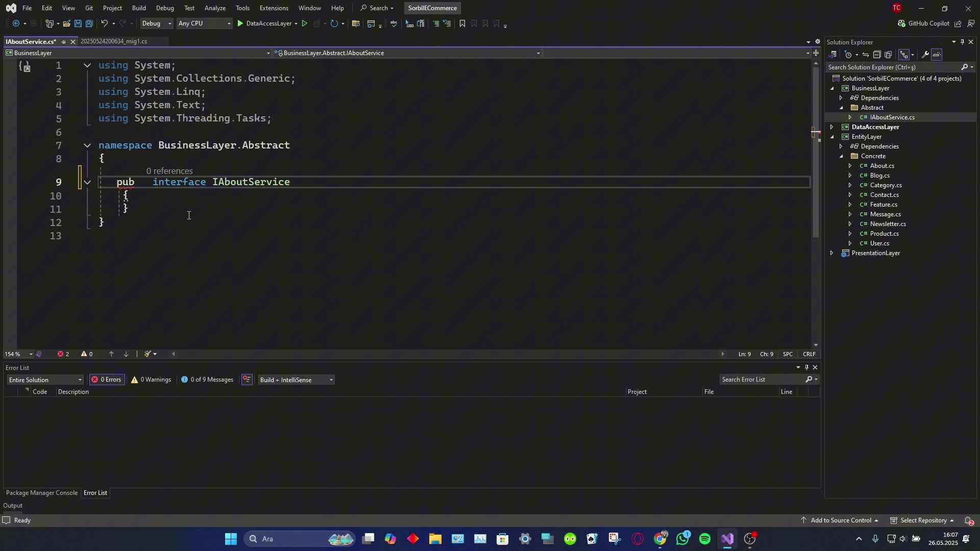980x551 pixels.
Task: Toggle pin on the IAboutService.cs tab
Action: [x=64, y=42]
